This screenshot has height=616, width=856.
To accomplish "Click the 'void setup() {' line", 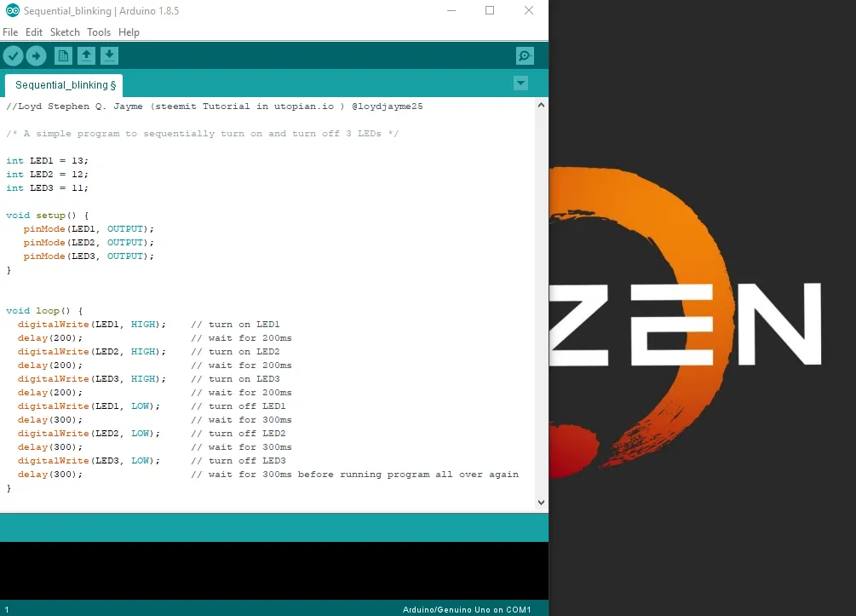I will tap(48, 216).
